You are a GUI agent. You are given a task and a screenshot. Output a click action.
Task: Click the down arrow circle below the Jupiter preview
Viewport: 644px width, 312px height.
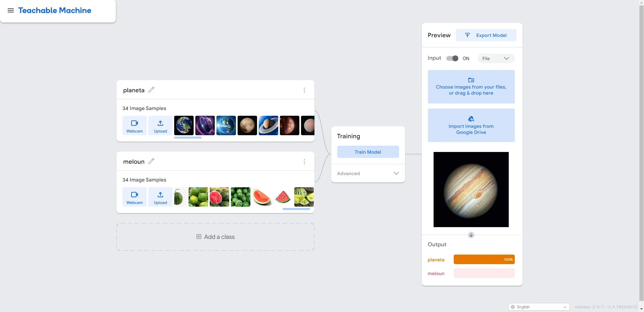pos(471,235)
